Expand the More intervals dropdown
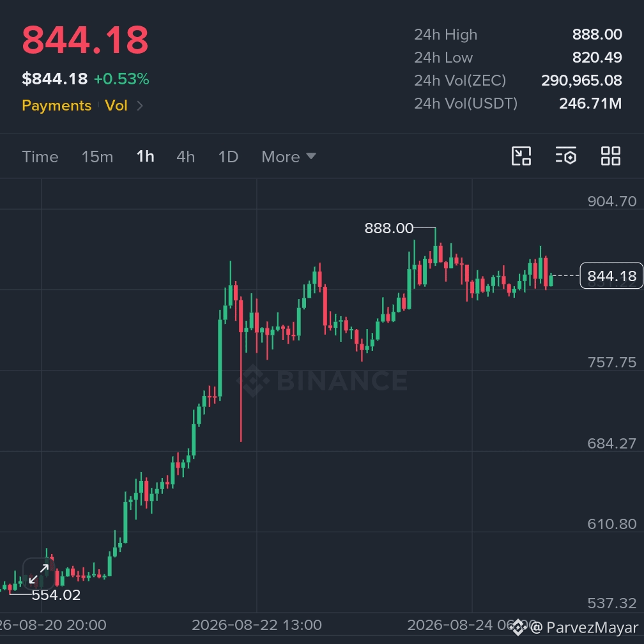Screen dimensions: 644x644 coord(289,157)
